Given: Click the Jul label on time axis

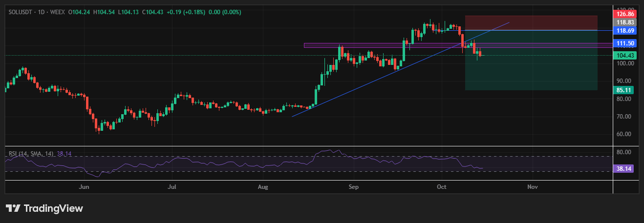Looking at the screenshot, I should [172, 187].
